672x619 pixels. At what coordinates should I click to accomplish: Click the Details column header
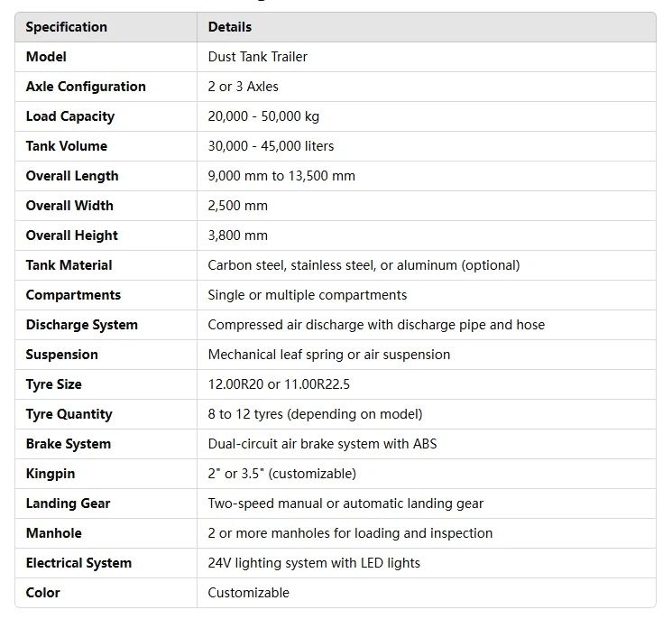[x=230, y=27]
